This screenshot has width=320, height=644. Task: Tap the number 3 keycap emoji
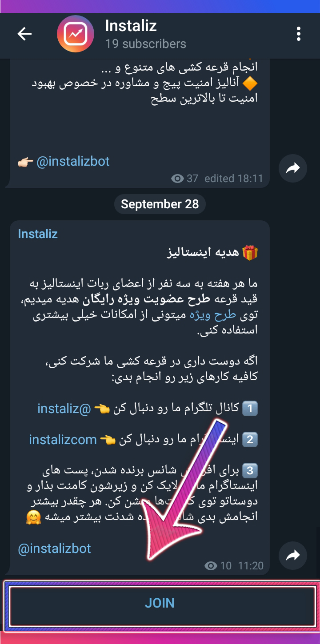click(251, 470)
